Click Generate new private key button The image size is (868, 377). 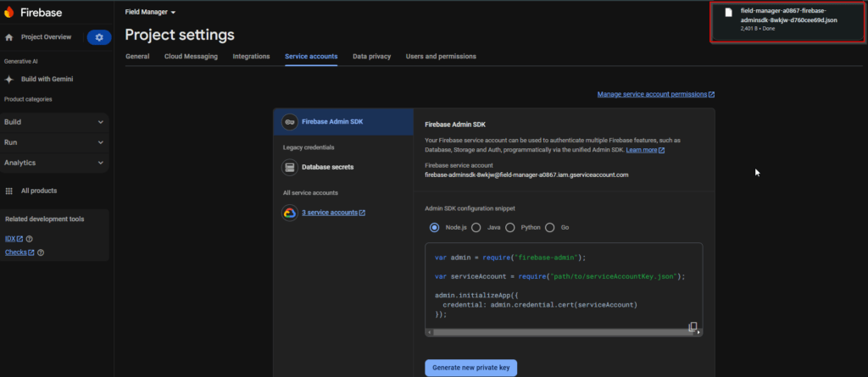point(471,368)
